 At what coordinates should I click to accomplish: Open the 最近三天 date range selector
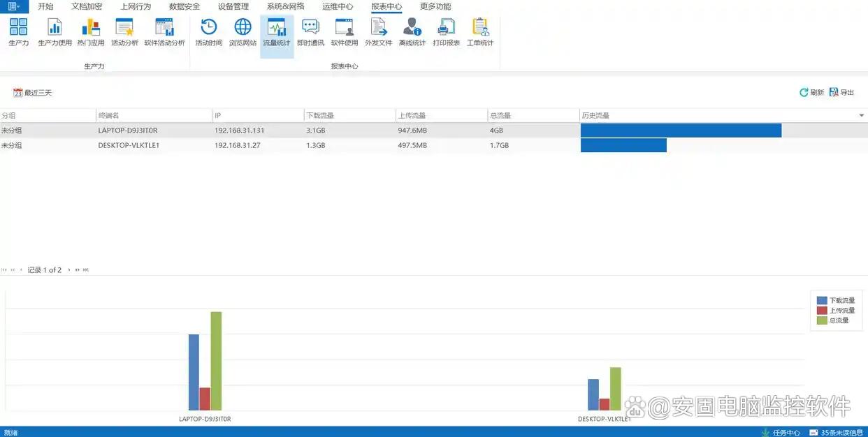[33, 93]
